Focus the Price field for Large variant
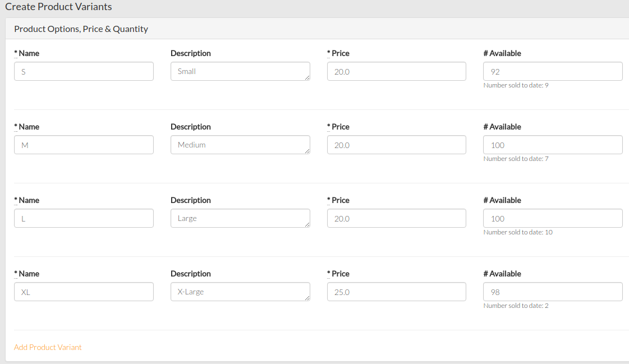The width and height of the screenshot is (629, 364). (397, 218)
